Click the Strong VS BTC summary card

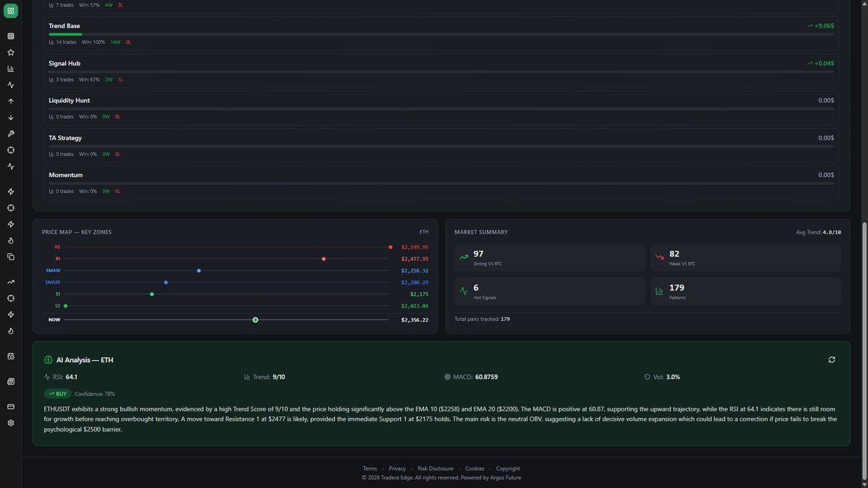tap(550, 257)
